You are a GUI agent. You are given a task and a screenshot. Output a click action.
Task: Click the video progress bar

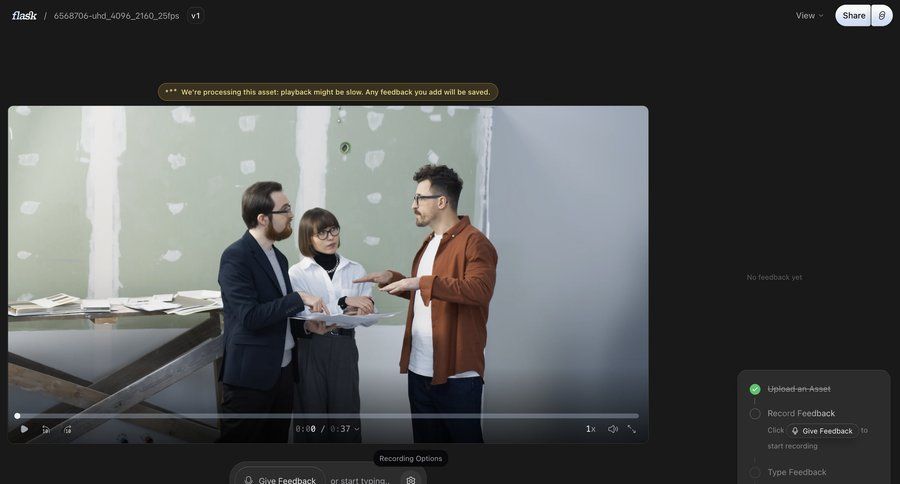coord(328,416)
